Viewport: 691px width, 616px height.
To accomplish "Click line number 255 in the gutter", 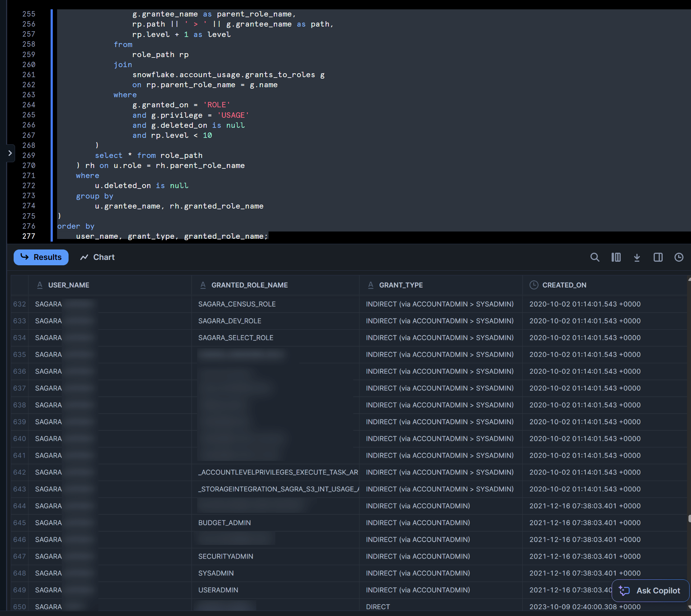I will (29, 14).
